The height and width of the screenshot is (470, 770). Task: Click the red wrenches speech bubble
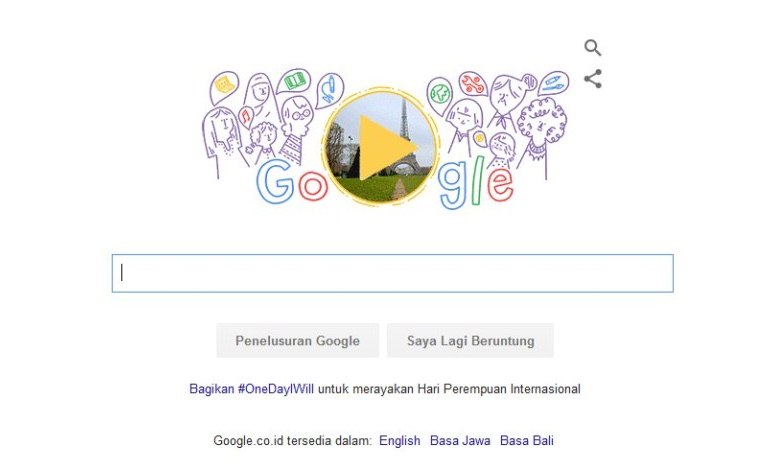click(x=473, y=84)
